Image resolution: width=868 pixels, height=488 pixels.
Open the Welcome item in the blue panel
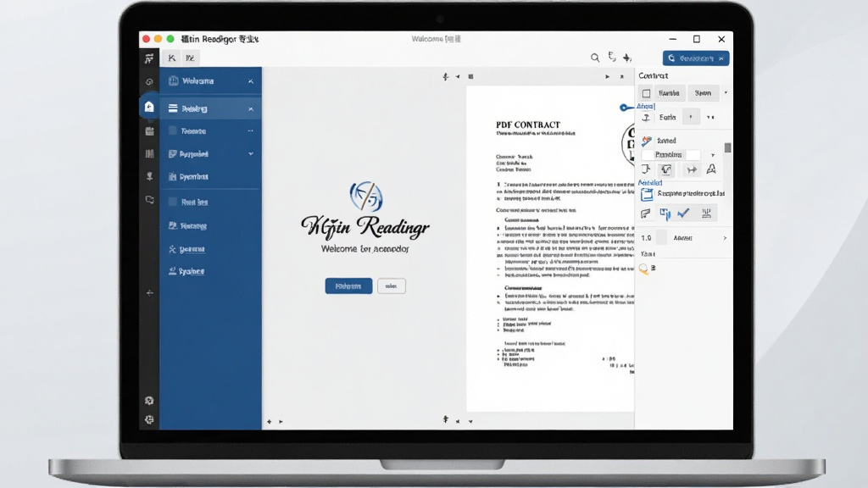point(210,80)
